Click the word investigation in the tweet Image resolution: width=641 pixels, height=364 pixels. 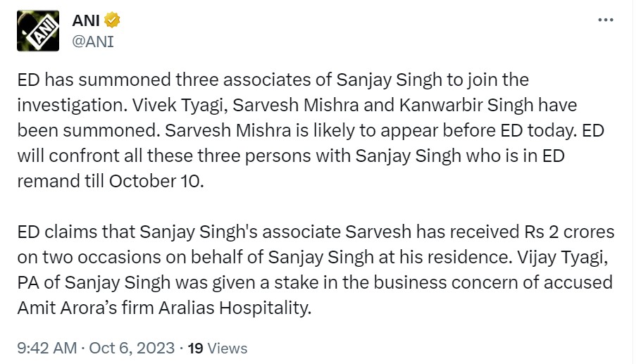click(58, 105)
